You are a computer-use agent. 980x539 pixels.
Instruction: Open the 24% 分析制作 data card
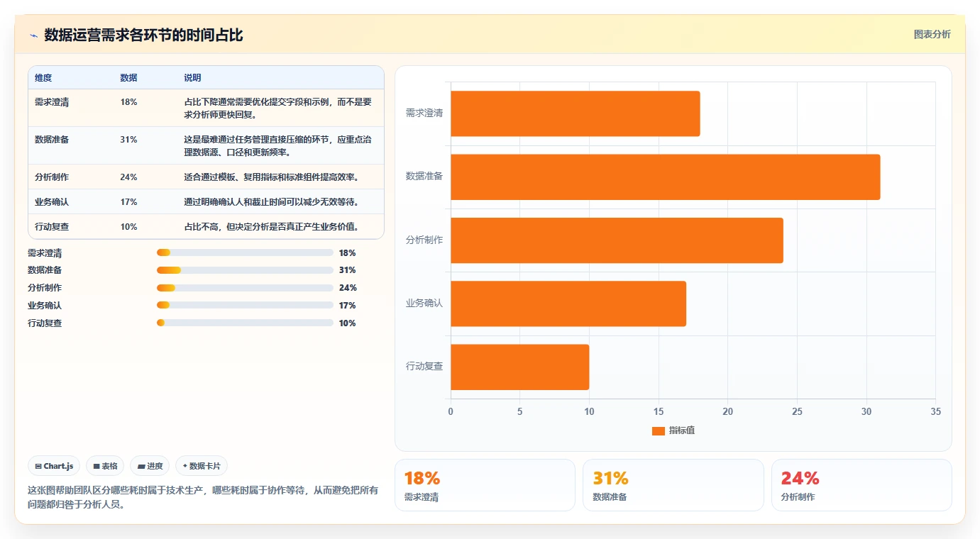click(861, 485)
